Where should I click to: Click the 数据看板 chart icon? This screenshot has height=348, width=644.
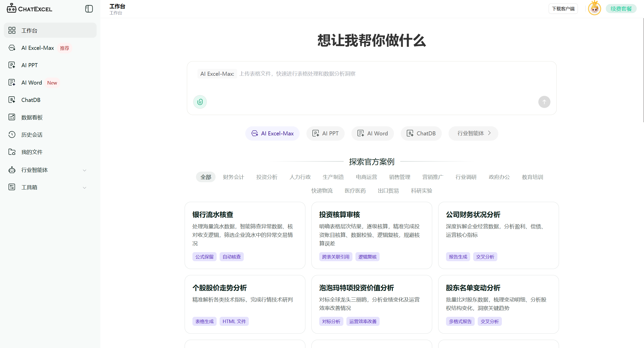[x=12, y=117]
